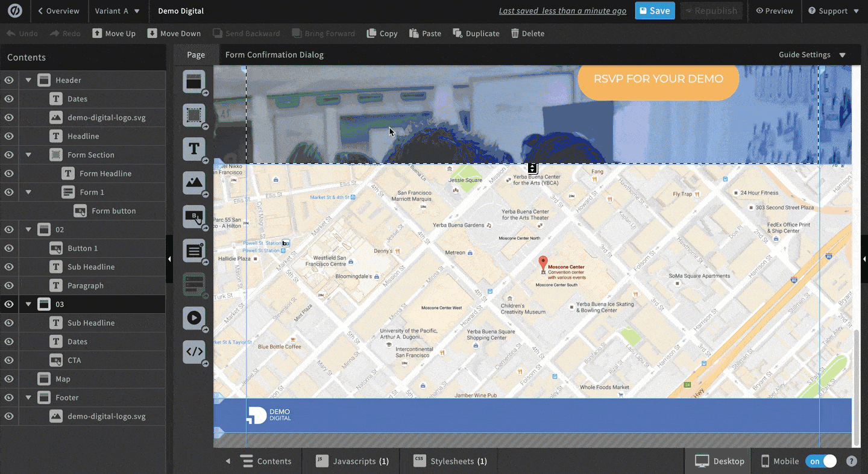Collapse section 02 in the Contents tree

(x=28, y=229)
